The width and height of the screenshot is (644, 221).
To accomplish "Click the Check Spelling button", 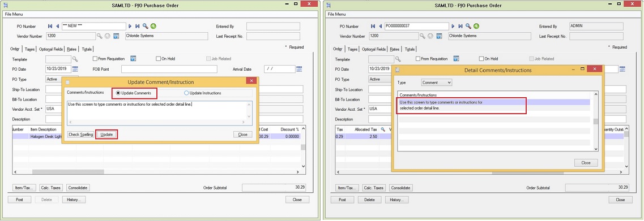I will [x=81, y=135].
